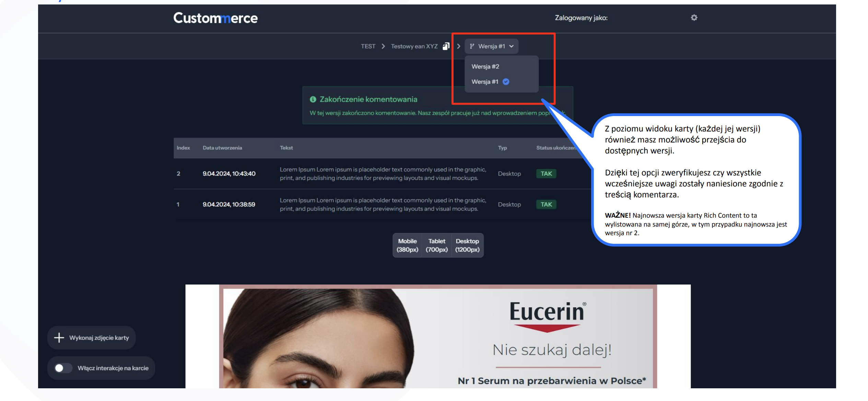868x401 pixels.
Task: Click the branch icon in version selector
Action: click(x=472, y=46)
